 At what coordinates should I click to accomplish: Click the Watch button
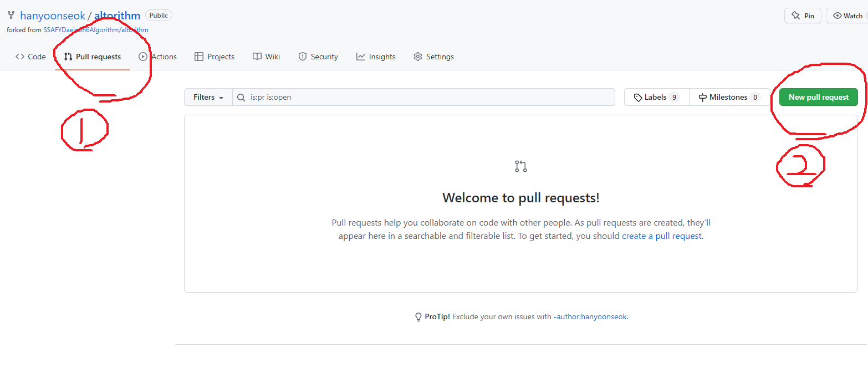coord(847,16)
